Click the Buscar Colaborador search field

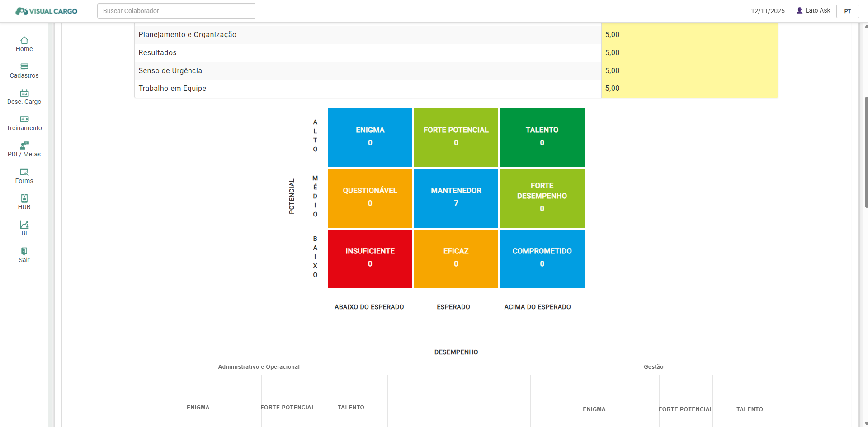point(176,11)
